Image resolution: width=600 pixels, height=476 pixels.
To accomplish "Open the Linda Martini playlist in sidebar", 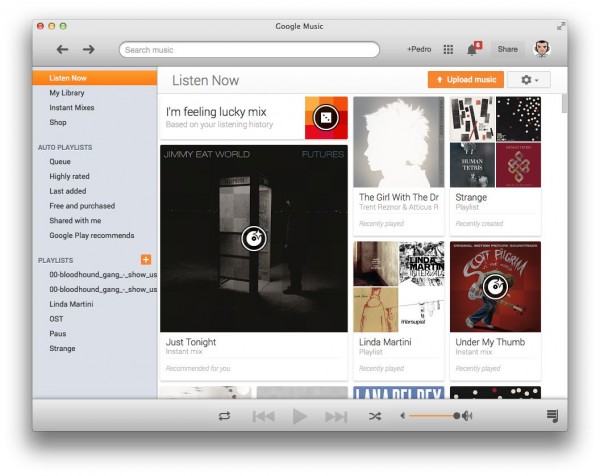I will pyautogui.click(x=71, y=304).
